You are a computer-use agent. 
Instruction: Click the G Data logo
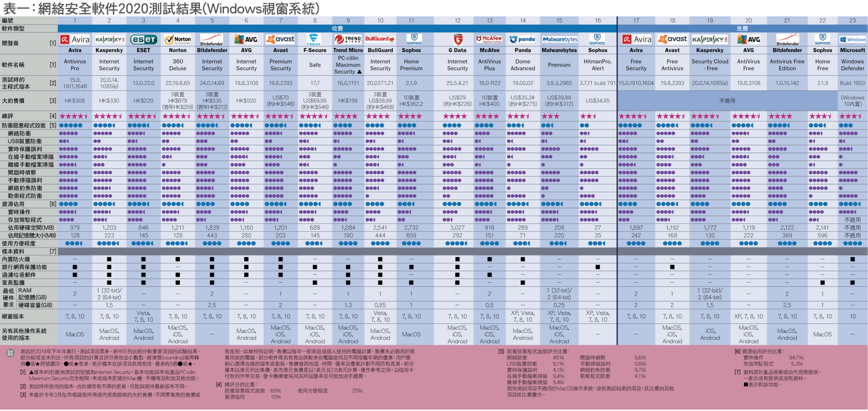pyautogui.click(x=458, y=40)
